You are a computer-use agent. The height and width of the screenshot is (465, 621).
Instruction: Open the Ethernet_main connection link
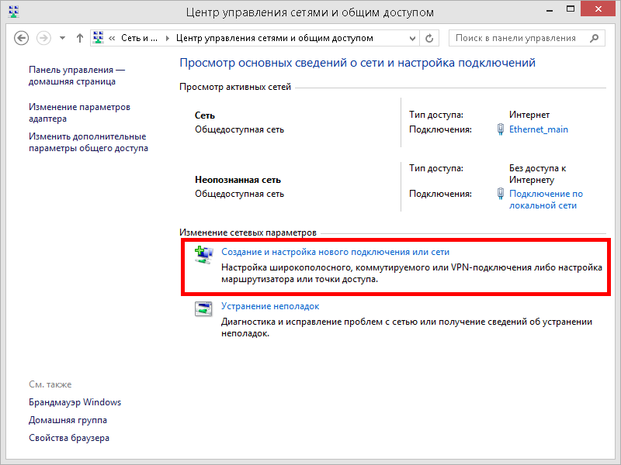coord(540,129)
